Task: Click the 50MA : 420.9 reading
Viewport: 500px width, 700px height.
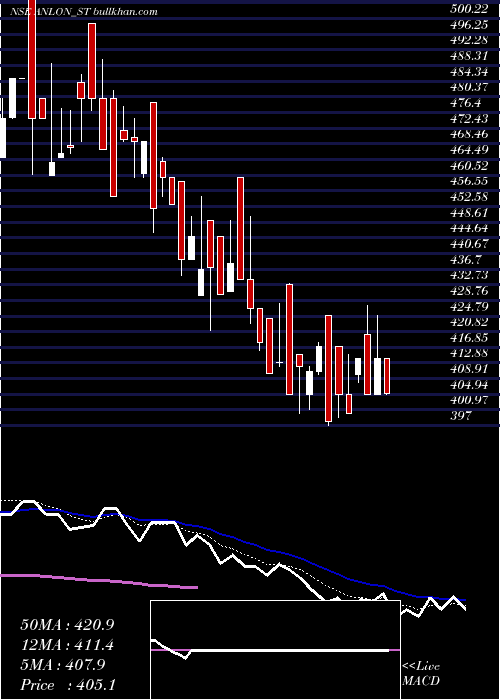Action: coord(67,625)
